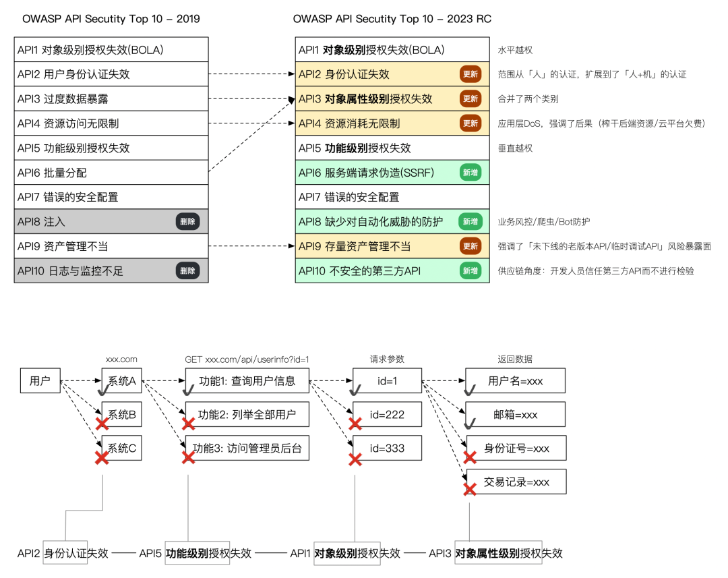Select the 用户 box in the flow diagram
Screen dimensions: 728x578
click(x=40, y=381)
